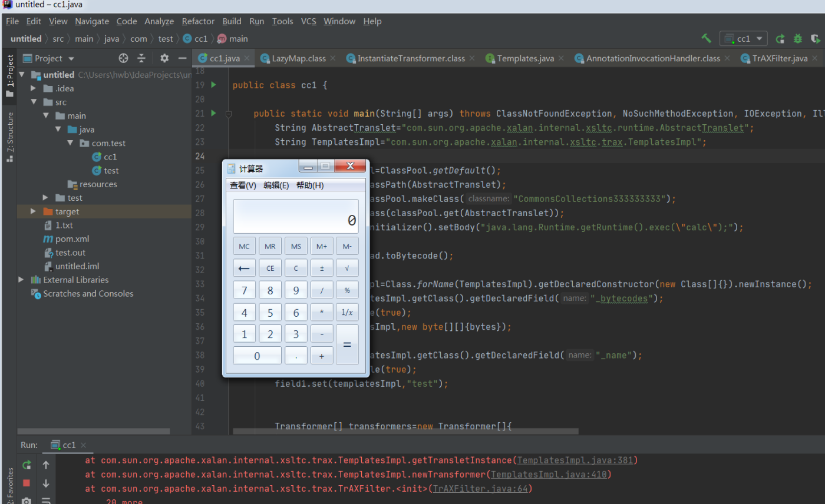Open the Refactor menu
This screenshot has height=504, width=825.
[198, 21]
